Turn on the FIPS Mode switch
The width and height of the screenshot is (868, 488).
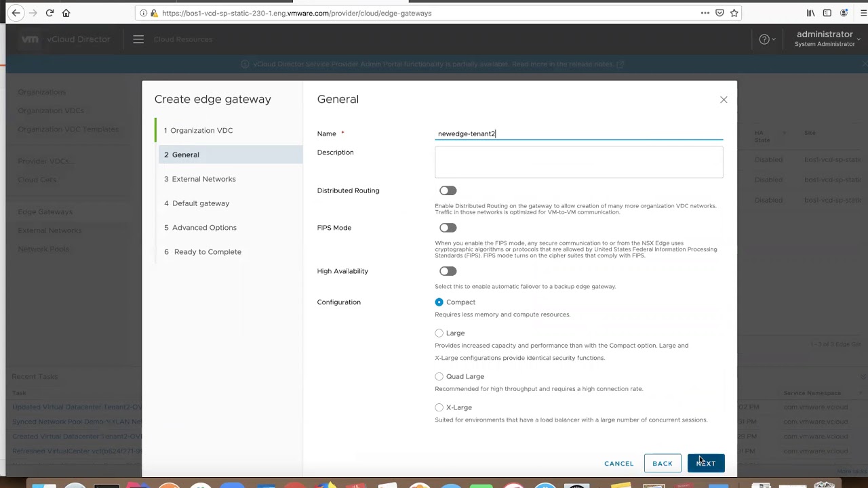tap(448, 228)
